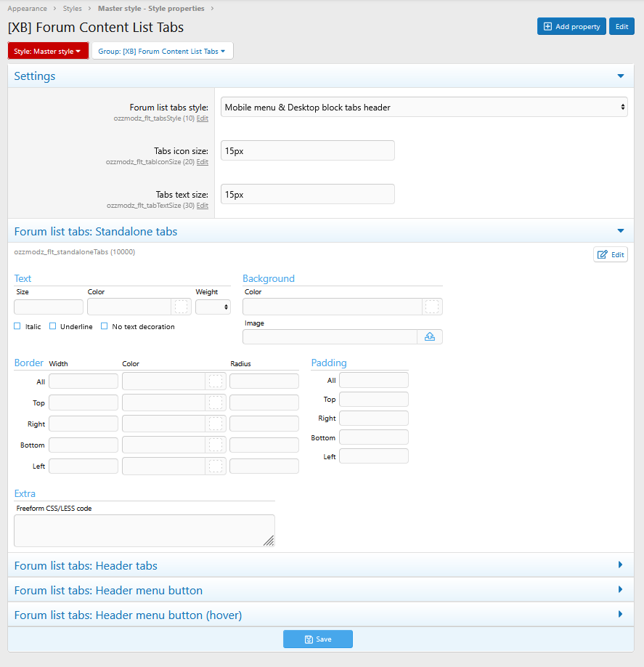The width and height of the screenshot is (644, 667).
Task: Enable the Italic checkbox
Action: (17, 326)
